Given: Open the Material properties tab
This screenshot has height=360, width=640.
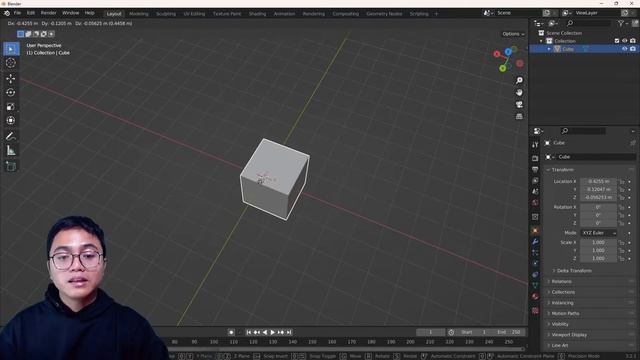Looking at the screenshot, I should [535, 296].
